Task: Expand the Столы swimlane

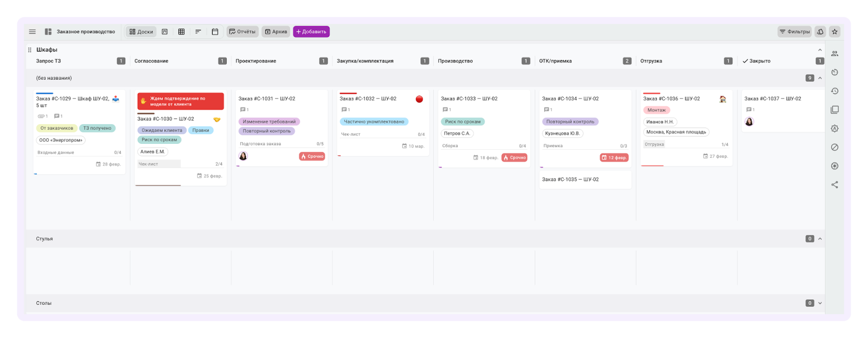Action: (x=820, y=303)
